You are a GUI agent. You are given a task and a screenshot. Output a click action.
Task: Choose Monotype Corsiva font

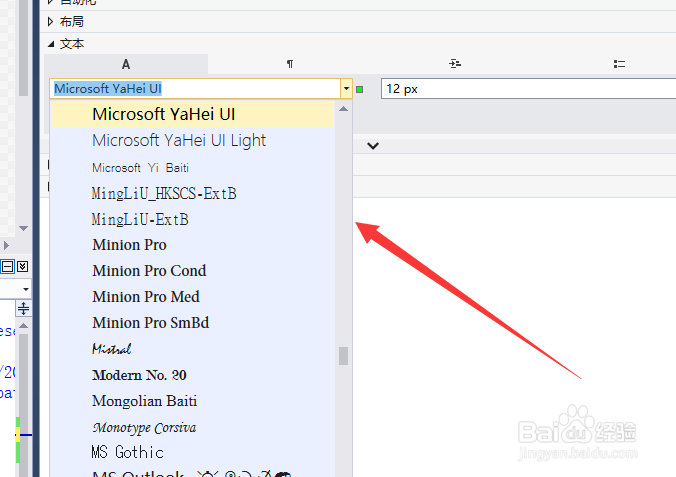point(193,427)
